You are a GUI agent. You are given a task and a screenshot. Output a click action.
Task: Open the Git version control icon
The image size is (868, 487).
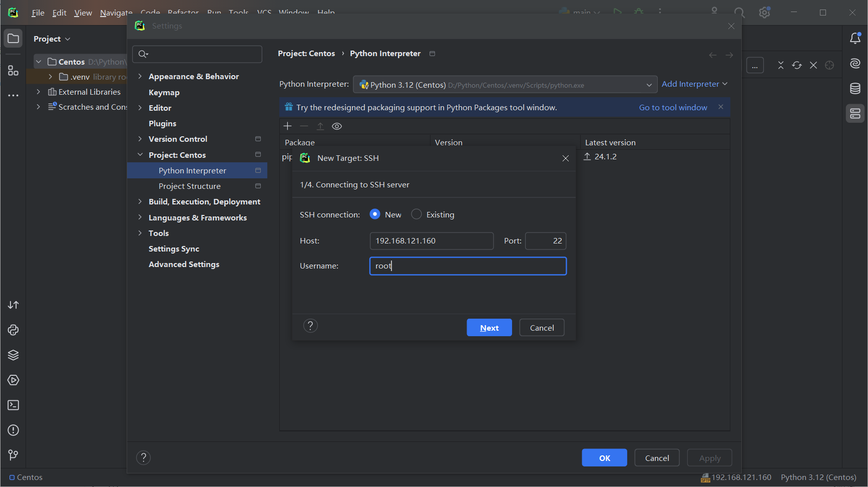pos(14,455)
